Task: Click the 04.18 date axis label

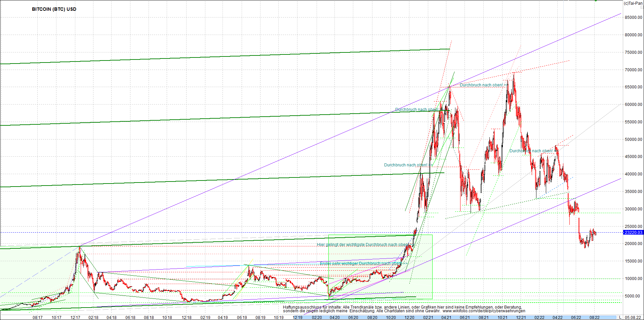Action: tap(112, 317)
